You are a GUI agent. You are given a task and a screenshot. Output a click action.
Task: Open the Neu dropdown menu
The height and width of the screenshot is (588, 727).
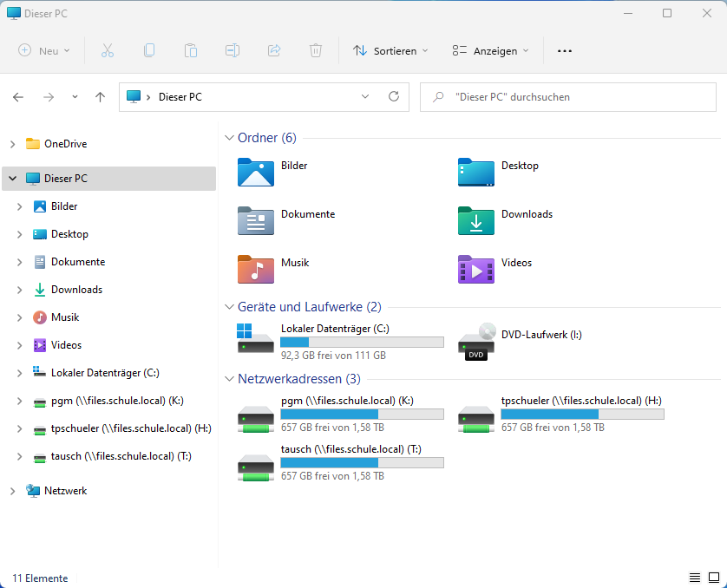pyautogui.click(x=44, y=50)
